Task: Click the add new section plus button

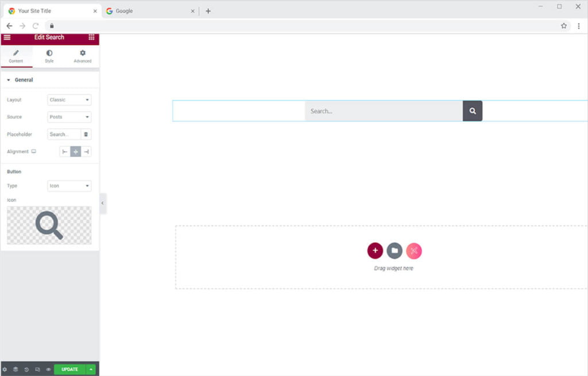Action: [375, 251]
